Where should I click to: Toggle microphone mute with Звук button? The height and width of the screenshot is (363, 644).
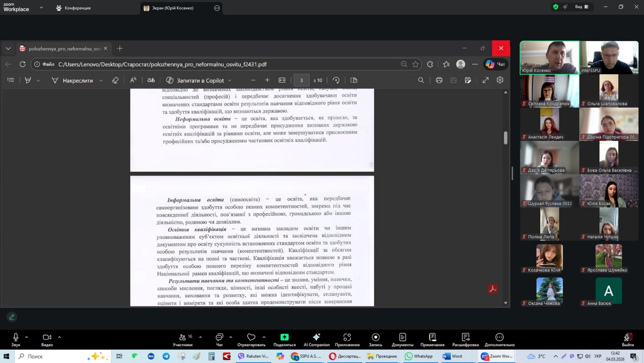[16, 339]
